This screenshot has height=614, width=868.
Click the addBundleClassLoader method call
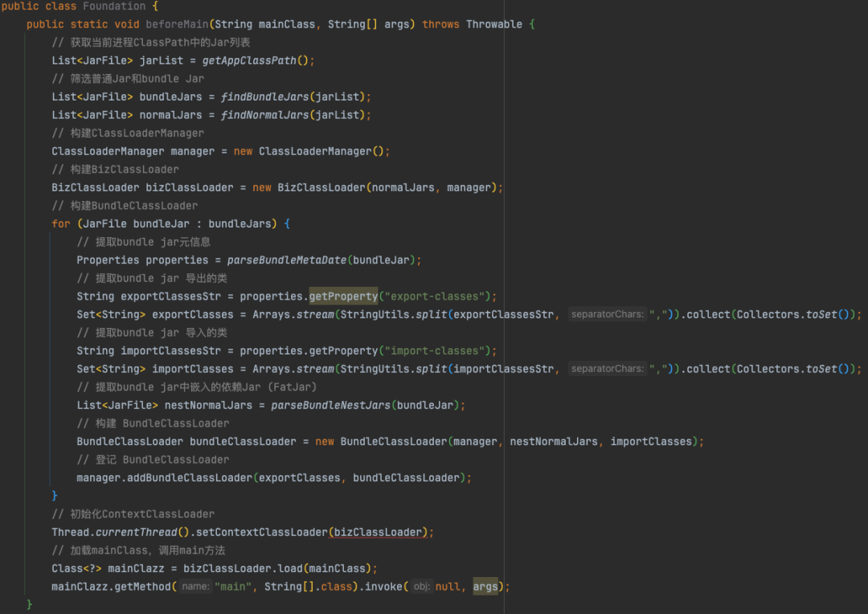pos(190,478)
